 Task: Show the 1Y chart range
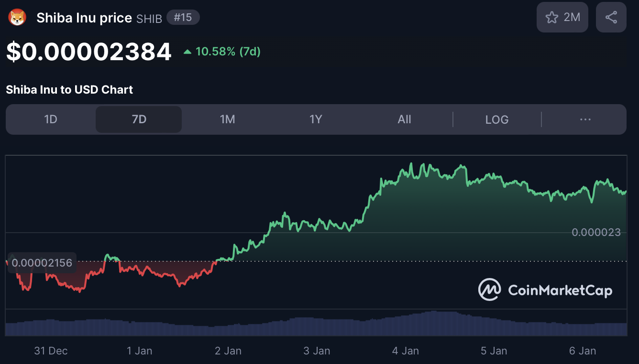pos(316,119)
